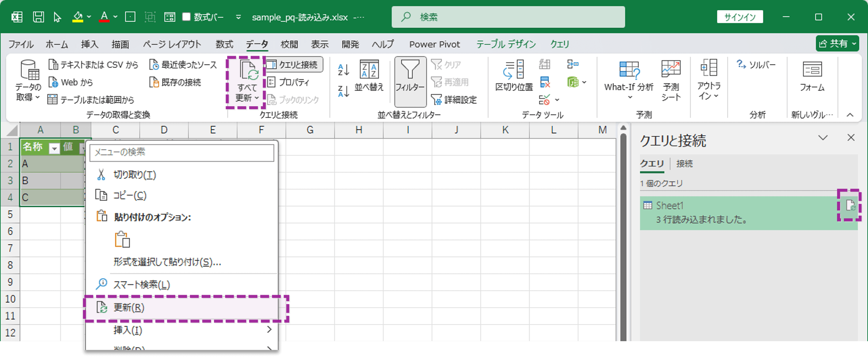
Task: Open filter dropdown on 名称 column
Action: [54, 148]
